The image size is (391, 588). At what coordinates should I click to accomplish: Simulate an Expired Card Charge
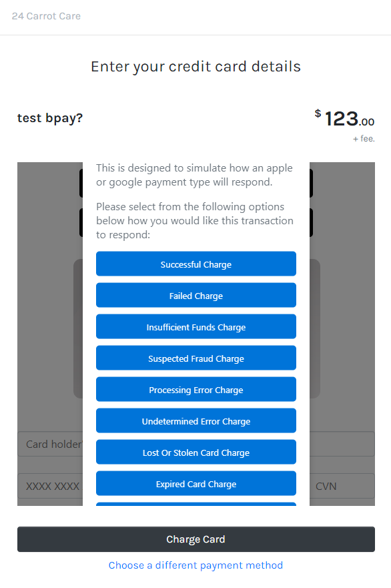coord(196,484)
